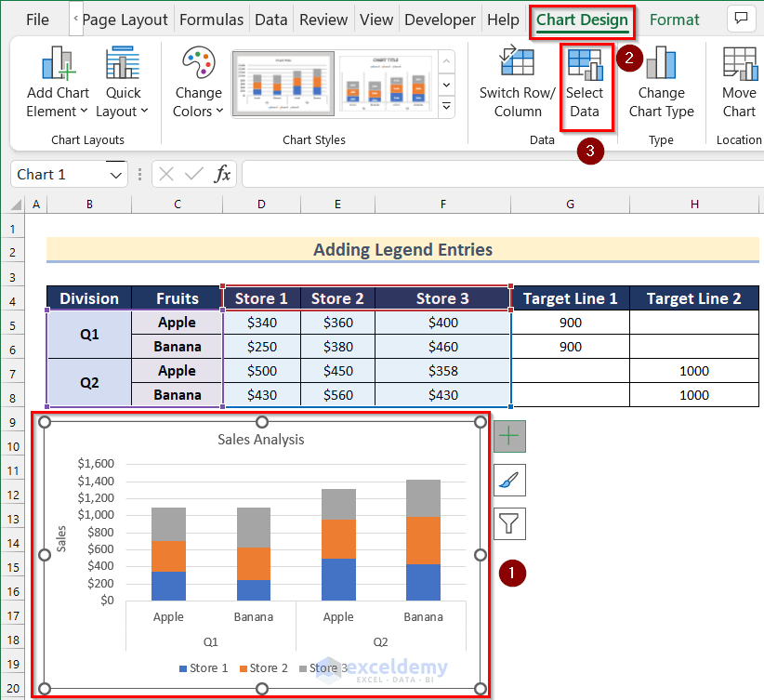The height and width of the screenshot is (700, 764).
Task: Click the Select All corner triangle
Action: [x=16, y=205]
